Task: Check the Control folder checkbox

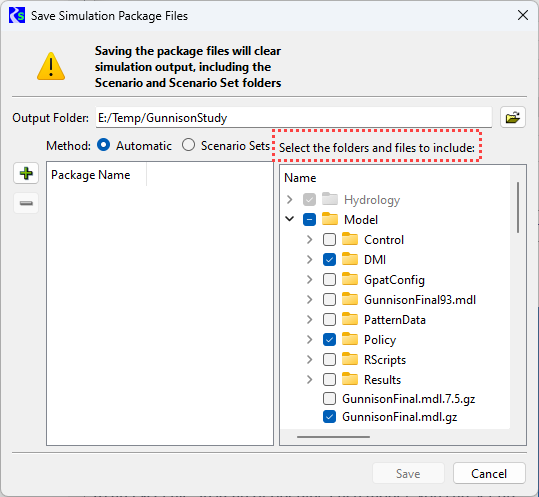Action: click(x=329, y=240)
